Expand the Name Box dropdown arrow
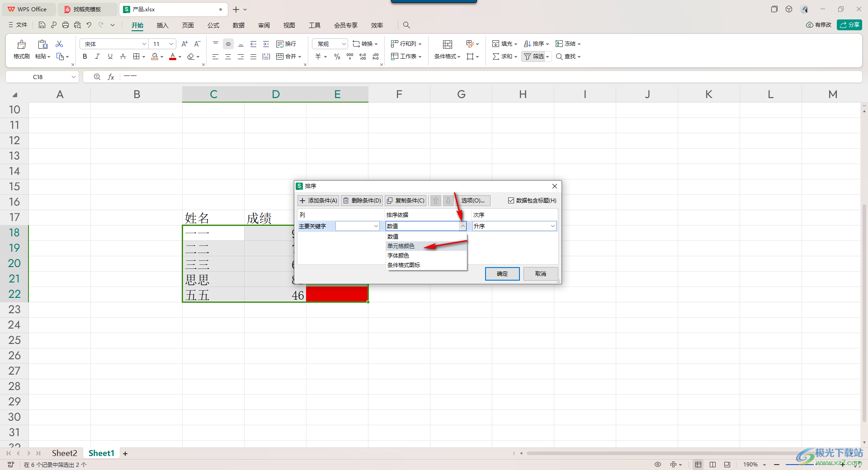868x470 pixels. 73,77
